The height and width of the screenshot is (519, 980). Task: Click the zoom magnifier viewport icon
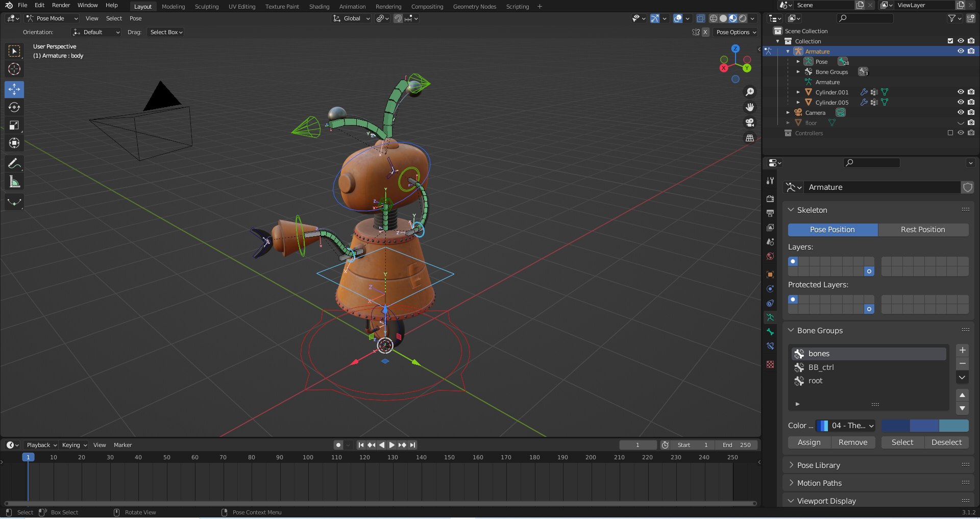click(750, 92)
